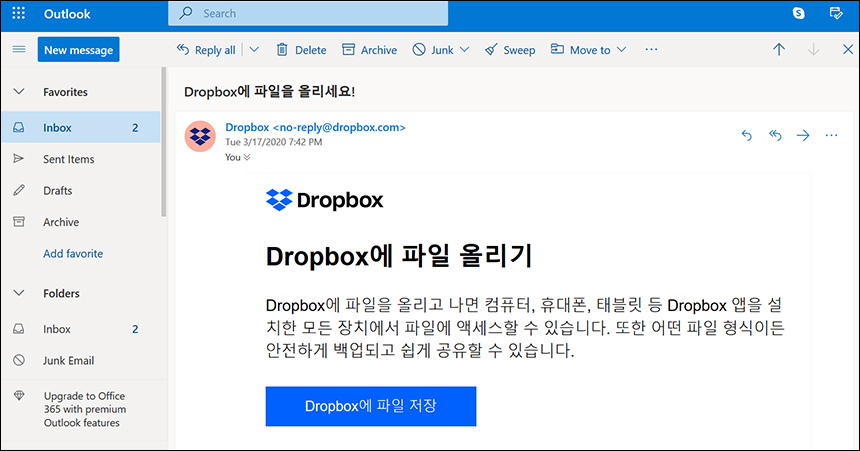The width and height of the screenshot is (860, 451).
Task: Click the message Reply all double-arrow icon
Action: pyautogui.click(x=775, y=135)
